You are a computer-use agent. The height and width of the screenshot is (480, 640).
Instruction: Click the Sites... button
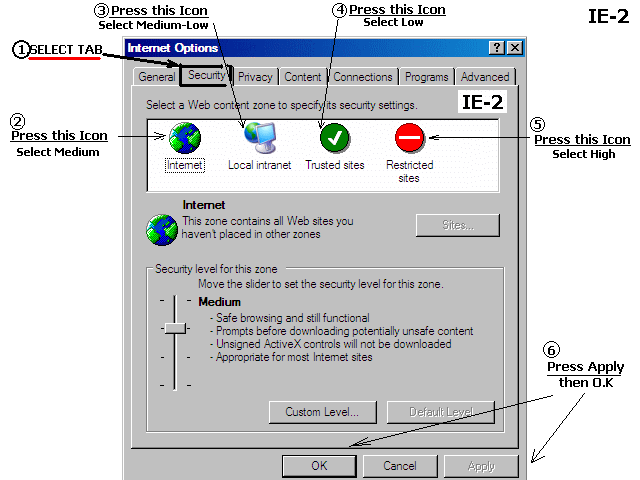point(458,225)
